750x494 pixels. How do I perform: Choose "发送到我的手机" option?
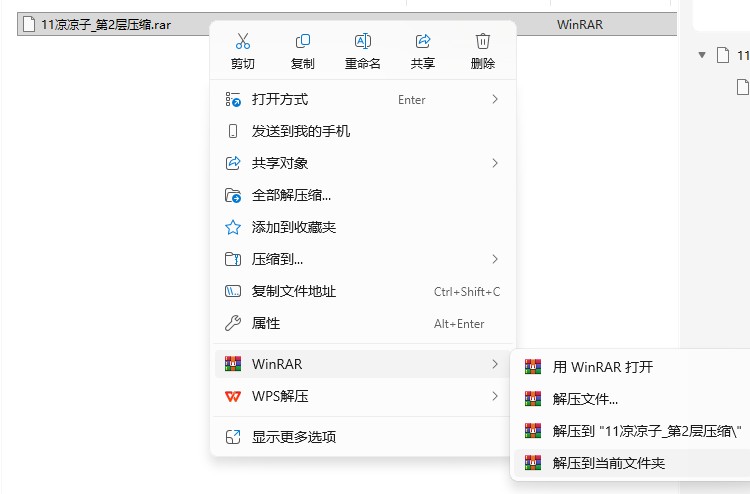[301, 131]
